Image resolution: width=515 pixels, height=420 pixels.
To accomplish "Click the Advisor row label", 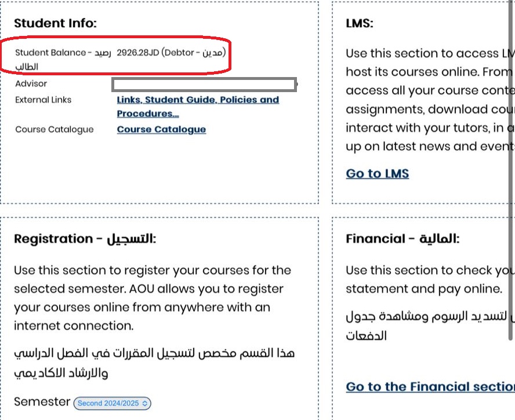I will coord(31,83).
